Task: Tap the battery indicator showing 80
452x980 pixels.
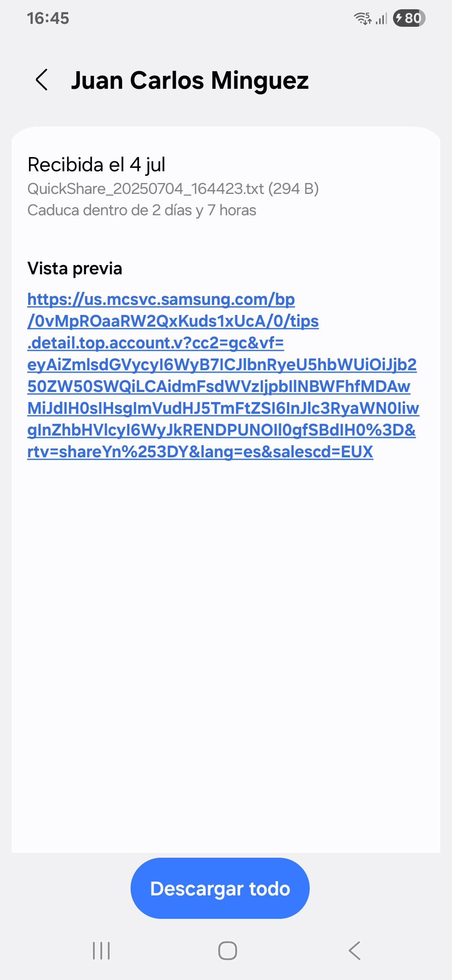Action: tap(409, 18)
